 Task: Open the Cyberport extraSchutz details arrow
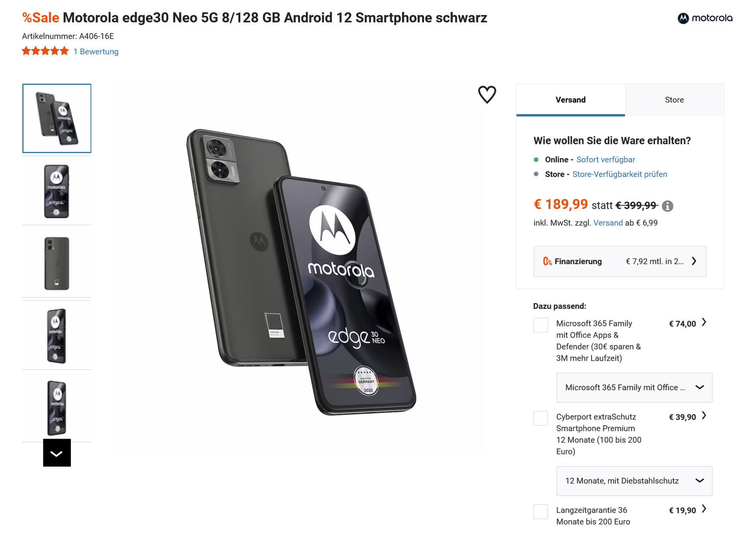pyautogui.click(x=704, y=416)
